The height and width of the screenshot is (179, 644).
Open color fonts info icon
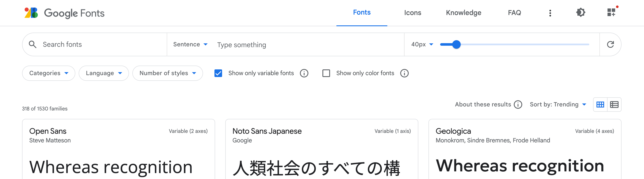pos(404,73)
